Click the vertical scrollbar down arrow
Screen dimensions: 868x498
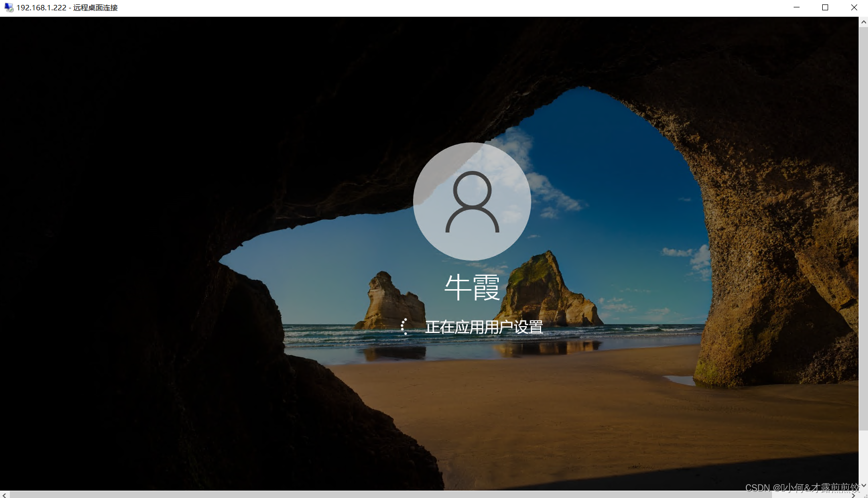(x=864, y=485)
